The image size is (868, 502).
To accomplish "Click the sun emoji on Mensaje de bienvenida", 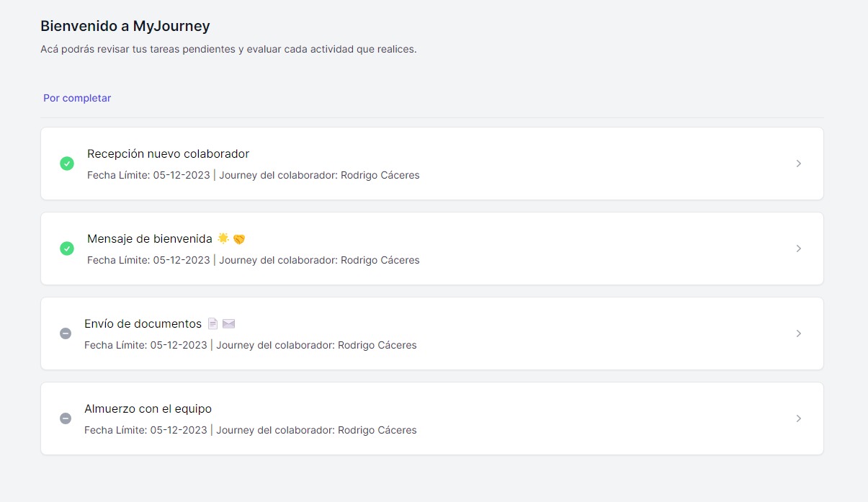I will pyautogui.click(x=223, y=238).
